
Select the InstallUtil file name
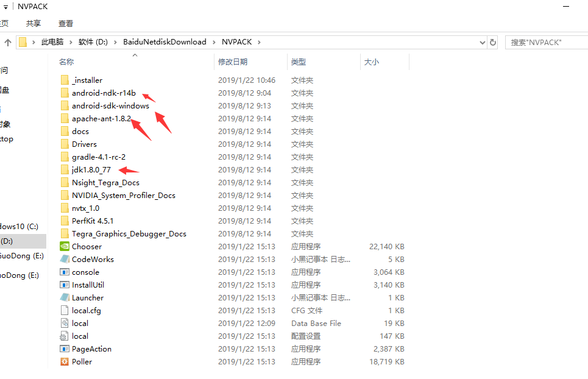pyautogui.click(x=88, y=285)
